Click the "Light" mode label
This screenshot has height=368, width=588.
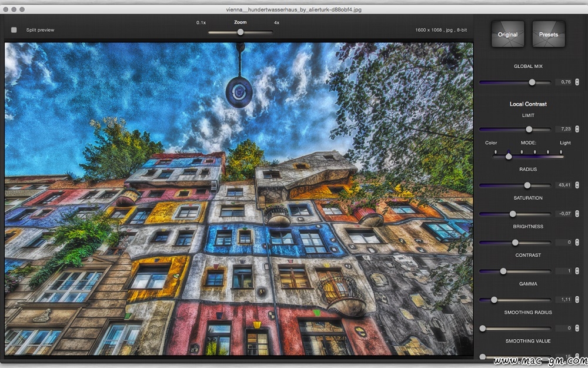tap(565, 142)
